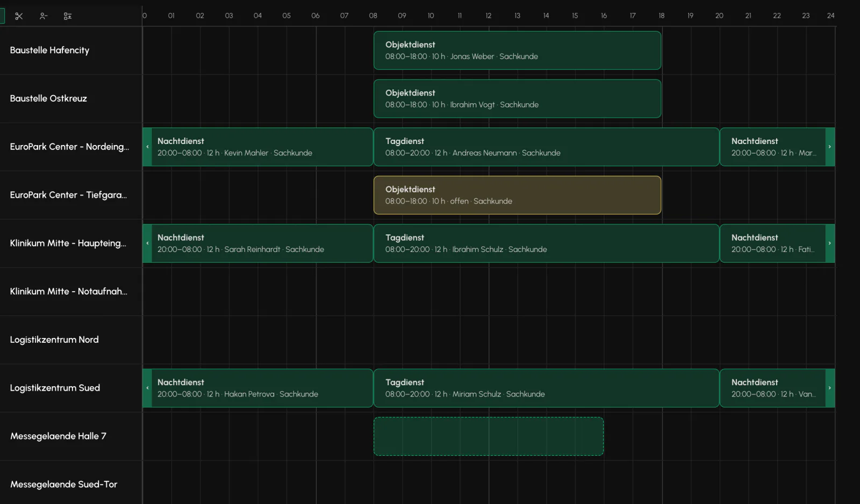Click the unassign employee icon
The image size is (860, 504).
44,16
